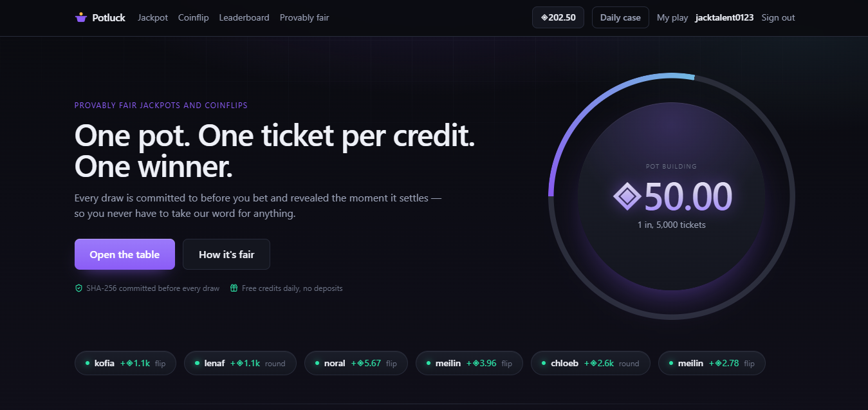The height and width of the screenshot is (410, 868).
Task: Click the green dot on chloeb chip
Action: 544,363
